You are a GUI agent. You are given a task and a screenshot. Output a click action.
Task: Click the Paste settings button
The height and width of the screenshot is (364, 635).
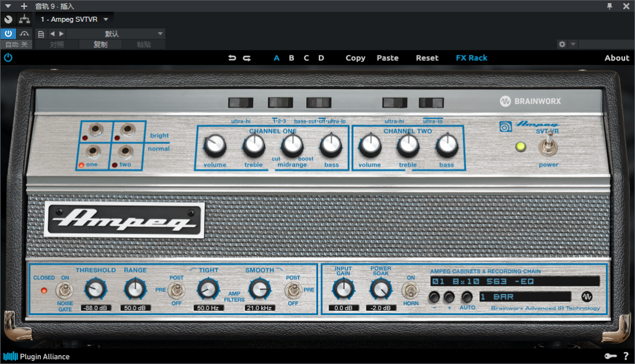388,58
